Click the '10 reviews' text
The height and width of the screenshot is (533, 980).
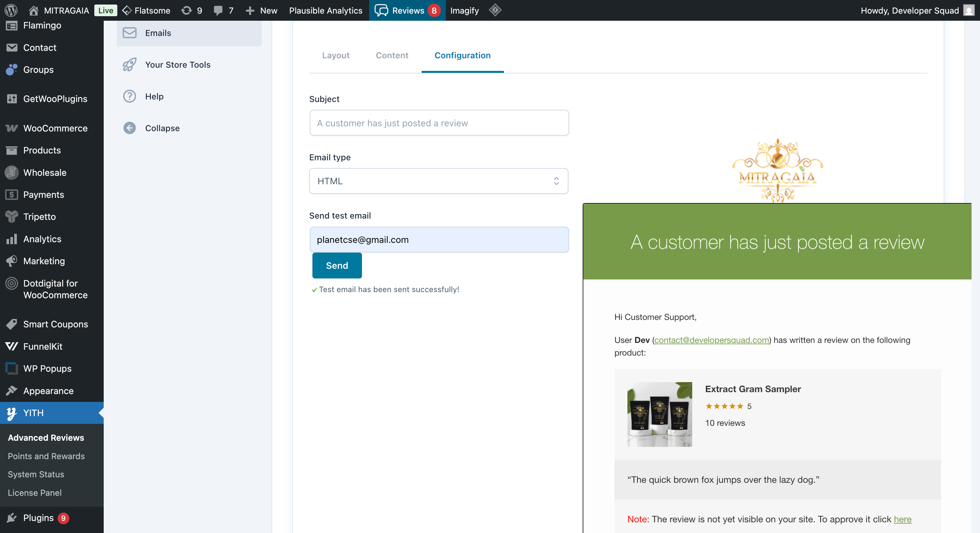(x=725, y=423)
